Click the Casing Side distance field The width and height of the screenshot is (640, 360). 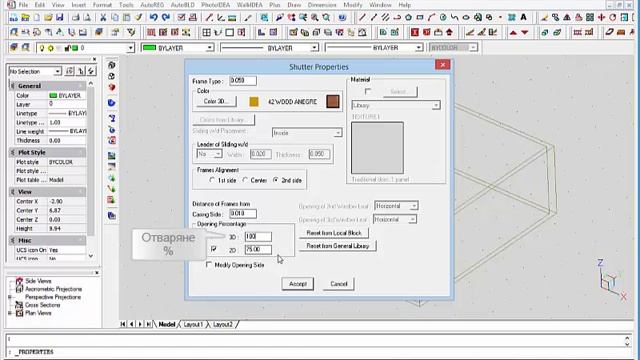pos(243,213)
